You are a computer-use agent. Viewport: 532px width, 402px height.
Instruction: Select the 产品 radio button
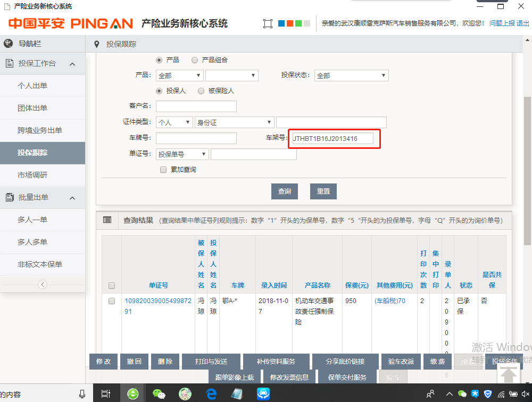pyautogui.click(x=159, y=60)
